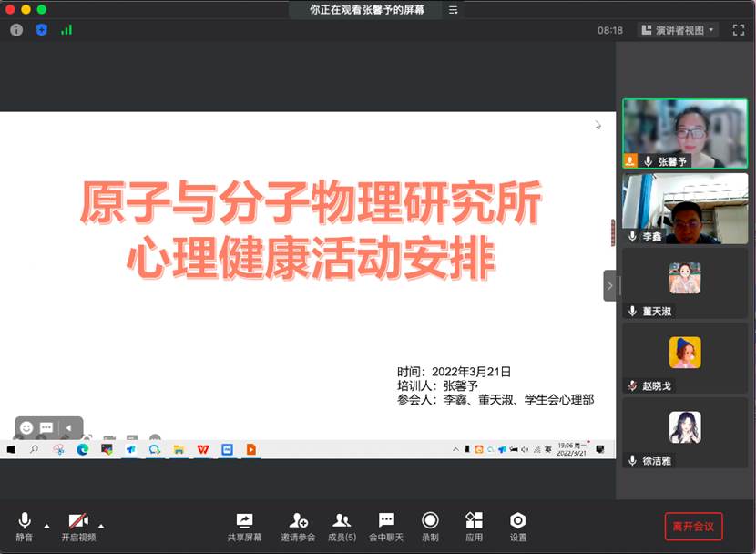Collapse the participant video sidebar arrow
The width and height of the screenshot is (756, 554).
[x=609, y=285]
